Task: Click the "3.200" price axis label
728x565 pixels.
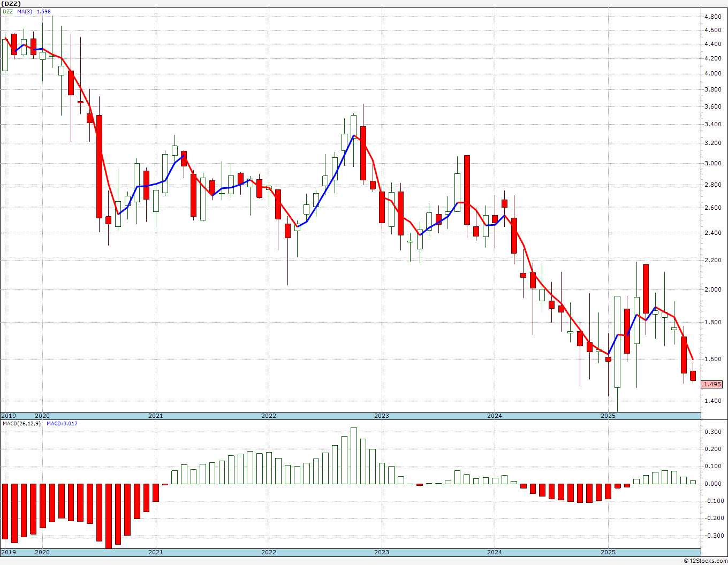Action: (712, 143)
